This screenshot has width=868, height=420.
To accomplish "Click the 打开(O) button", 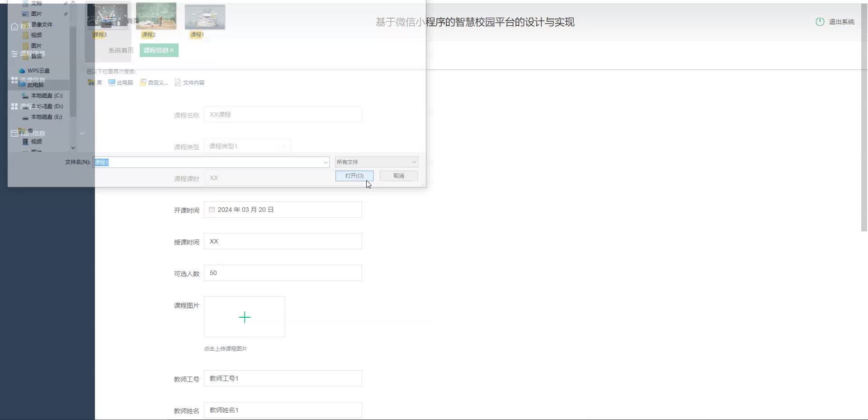I will pos(354,176).
